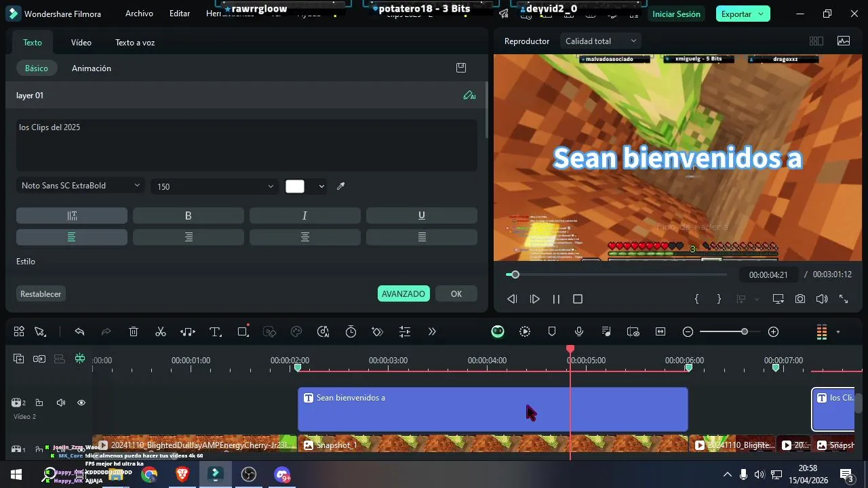
Task: Open the adjustment sliders tool
Action: [405, 331]
